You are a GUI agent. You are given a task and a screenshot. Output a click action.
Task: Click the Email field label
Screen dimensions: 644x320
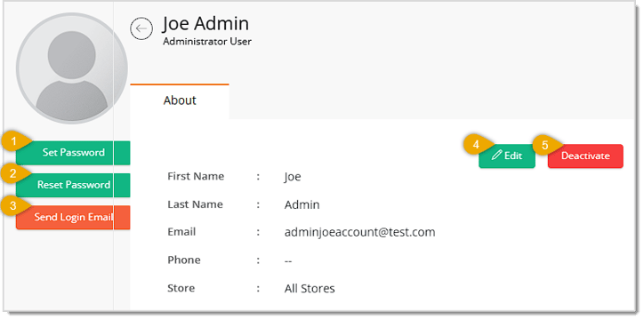pyautogui.click(x=181, y=232)
